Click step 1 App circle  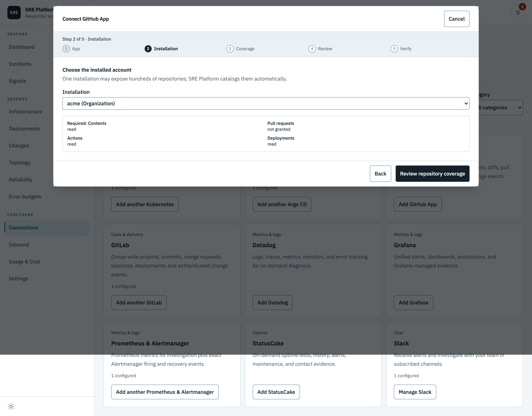[x=66, y=49]
